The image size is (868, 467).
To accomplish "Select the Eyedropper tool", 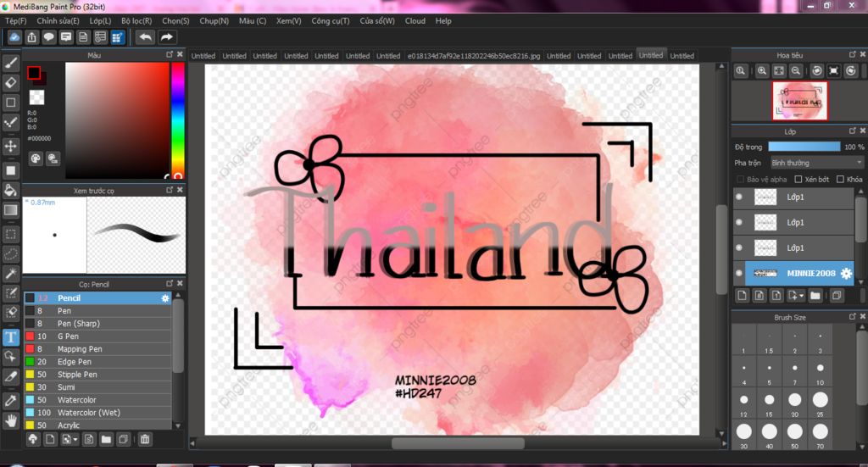I will [11, 400].
